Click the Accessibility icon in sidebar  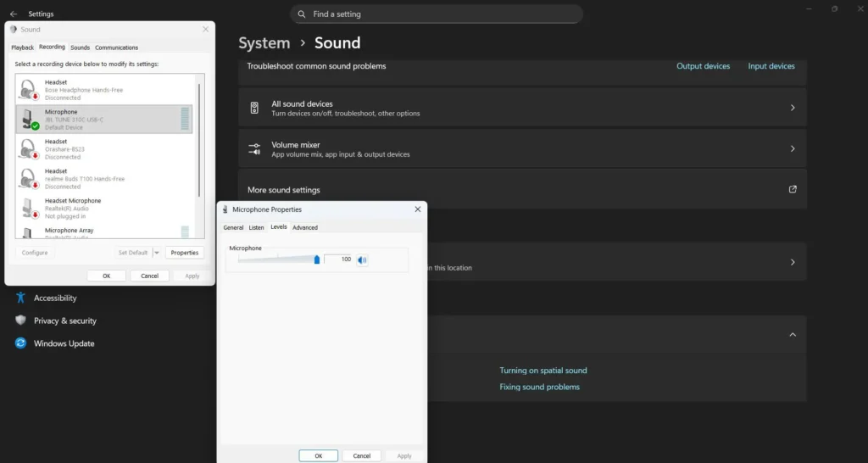[x=20, y=298]
